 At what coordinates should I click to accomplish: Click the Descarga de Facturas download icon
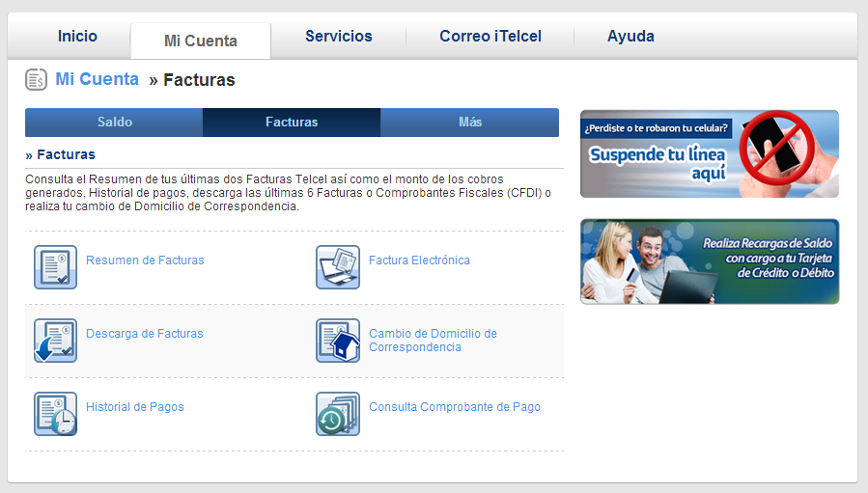[55, 341]
